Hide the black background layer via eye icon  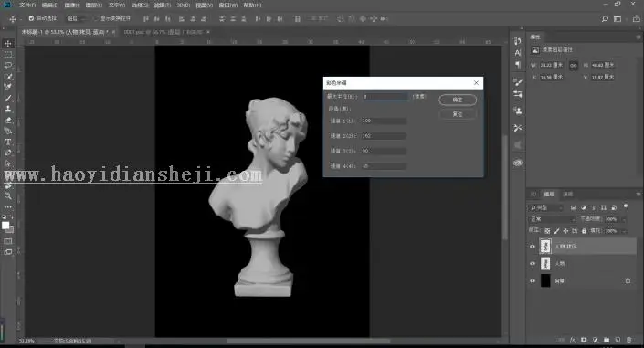(533, 281)
